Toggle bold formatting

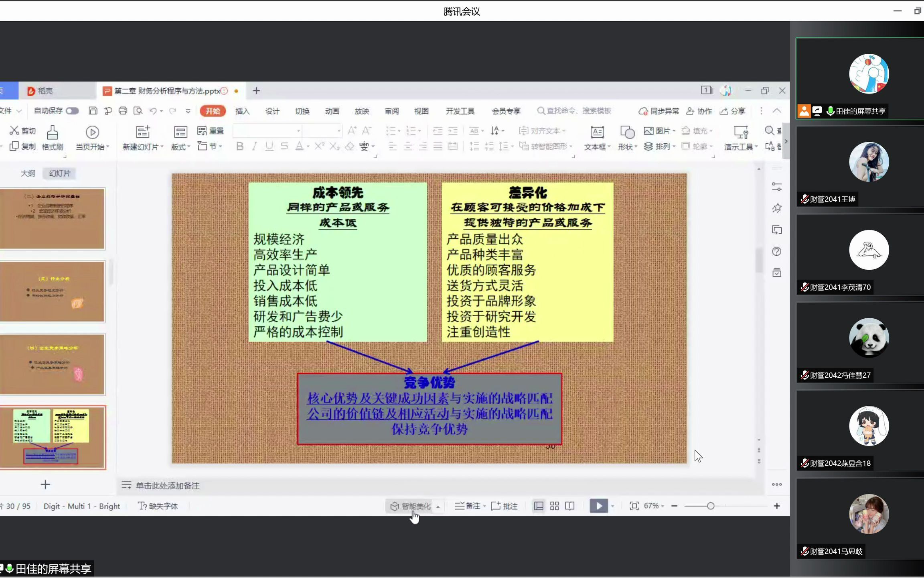[x=239, y=146]
